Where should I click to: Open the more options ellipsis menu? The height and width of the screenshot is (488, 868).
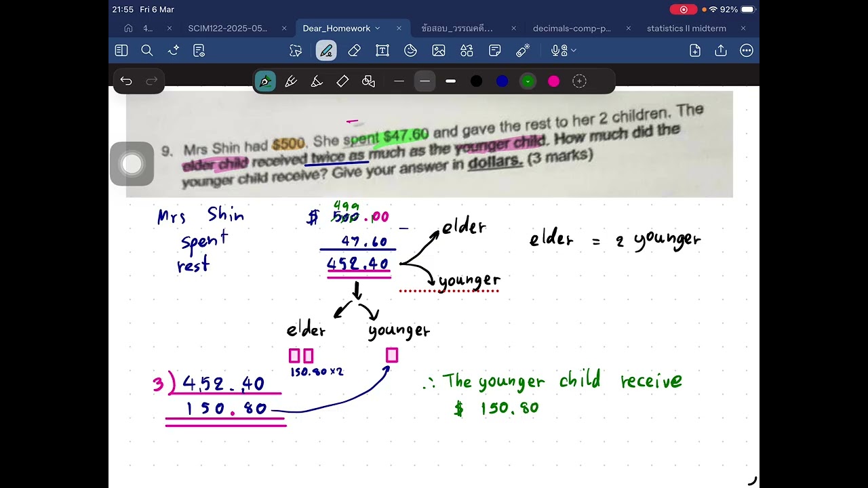[747, 50]
